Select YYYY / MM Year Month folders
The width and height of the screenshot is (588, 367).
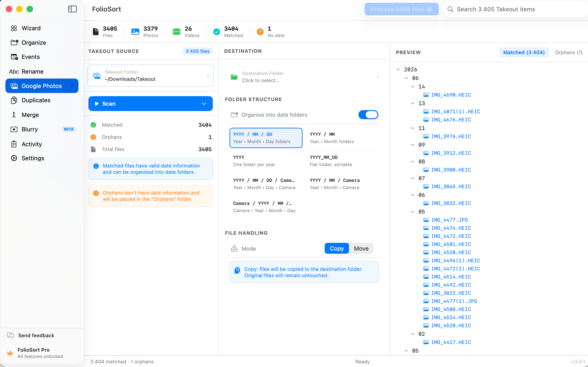click(x=342, y=138)
